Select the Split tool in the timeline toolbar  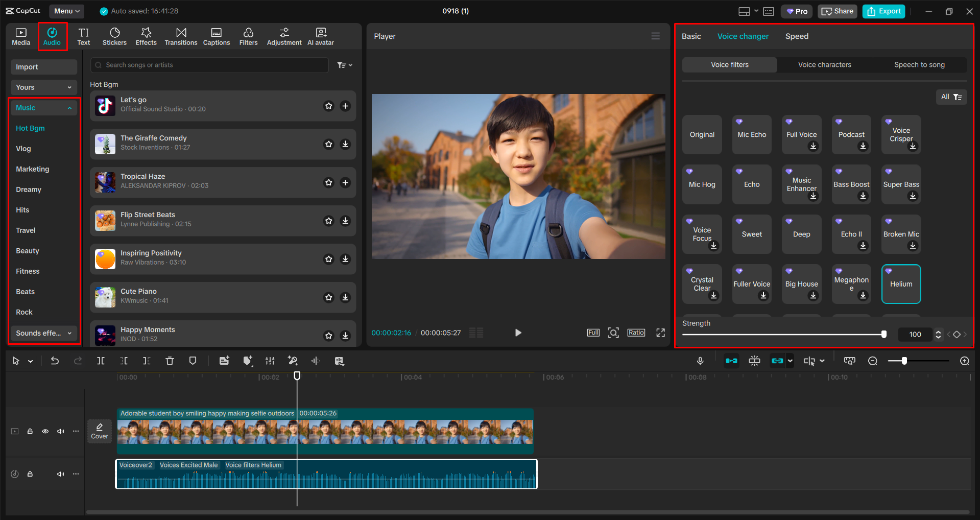coord(101,361)
